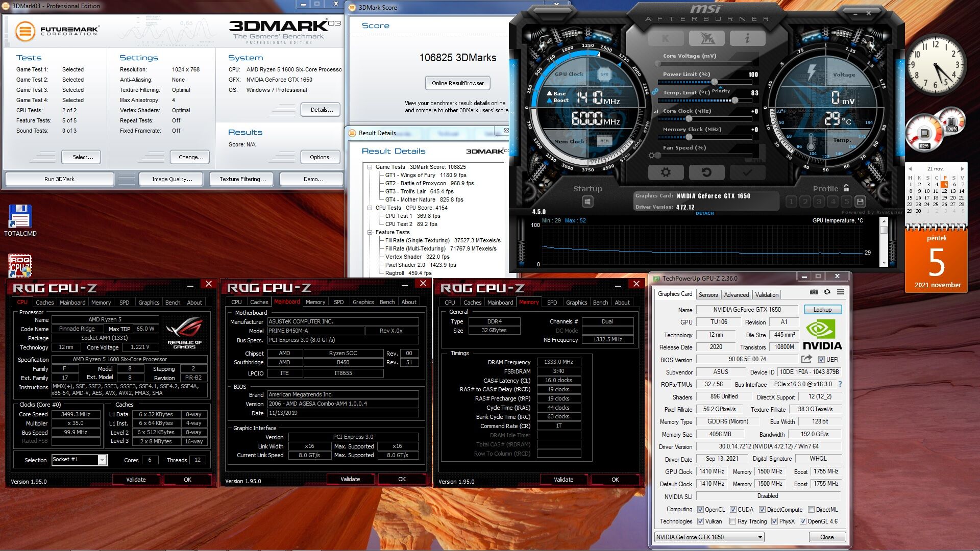
Task: Open voltage/frequency curve icon beside Core Clock
Action: [656, 111]
